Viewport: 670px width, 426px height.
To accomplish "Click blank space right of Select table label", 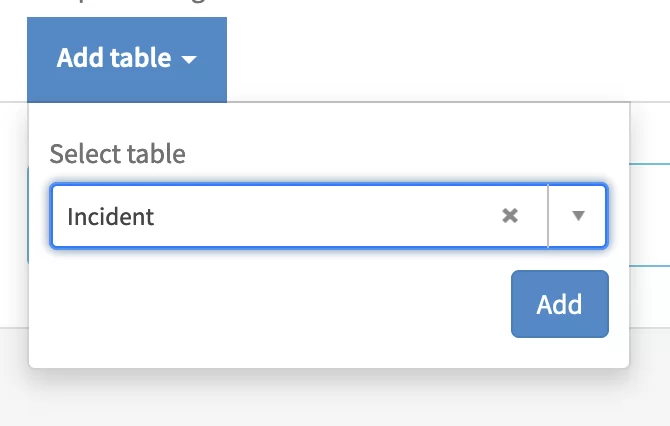I will pos(400,153).
